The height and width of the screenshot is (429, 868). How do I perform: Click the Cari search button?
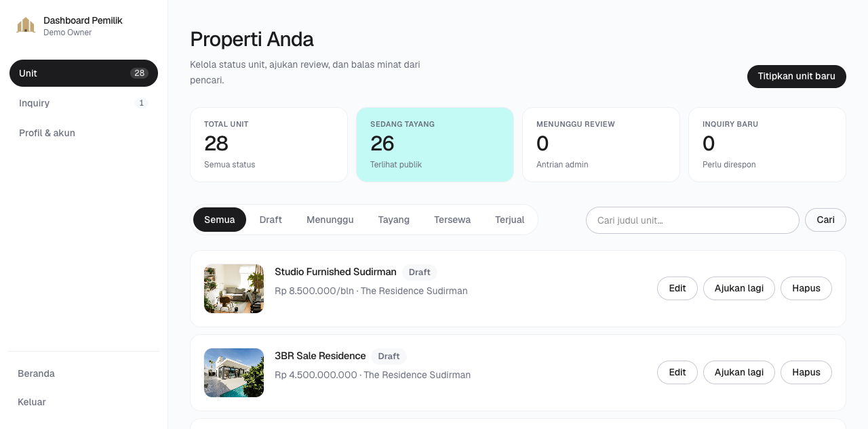coord(825,220)
